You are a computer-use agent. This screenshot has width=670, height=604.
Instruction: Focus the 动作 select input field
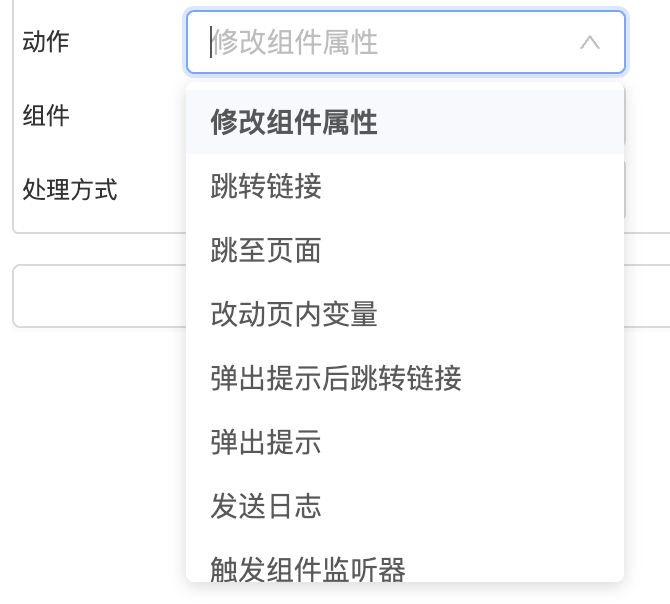[x=390, y=43]
